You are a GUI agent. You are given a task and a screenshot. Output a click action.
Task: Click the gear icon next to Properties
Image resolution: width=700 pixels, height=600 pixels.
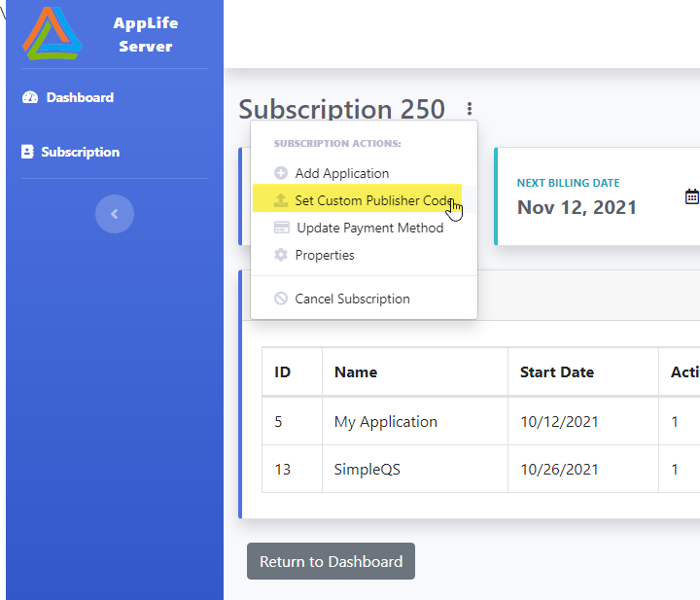tap(281, 255)
